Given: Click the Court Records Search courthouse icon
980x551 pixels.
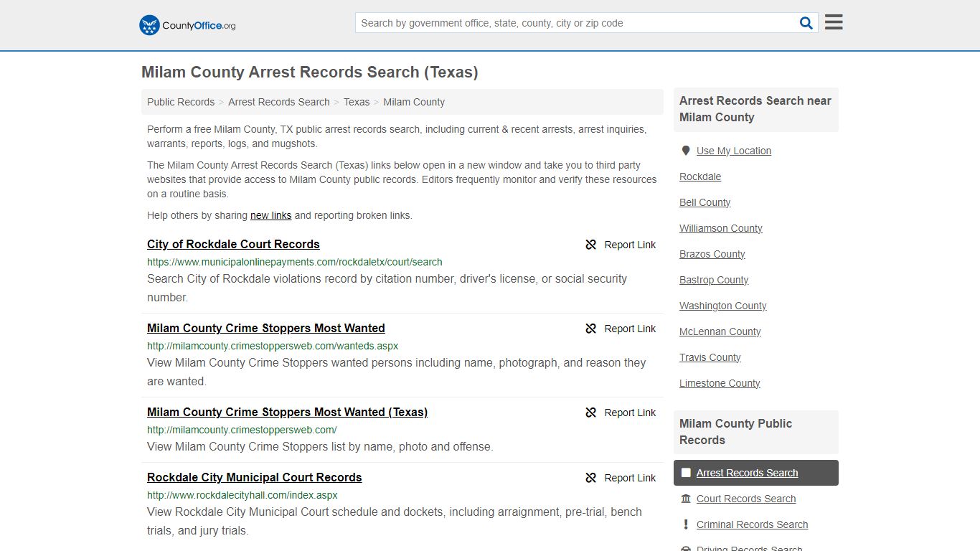Looking at the screenshot, I should click(686, 499).
